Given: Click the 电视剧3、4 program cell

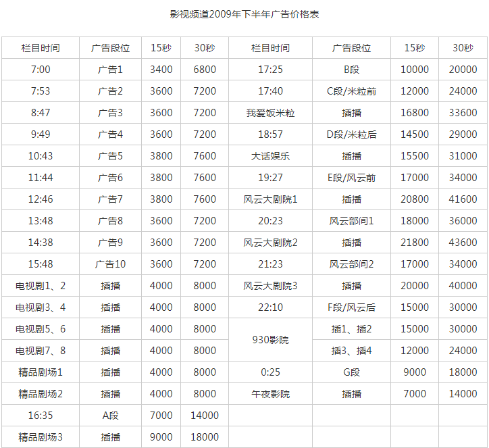Looking at the screenshot, I should tap(41, 307).
